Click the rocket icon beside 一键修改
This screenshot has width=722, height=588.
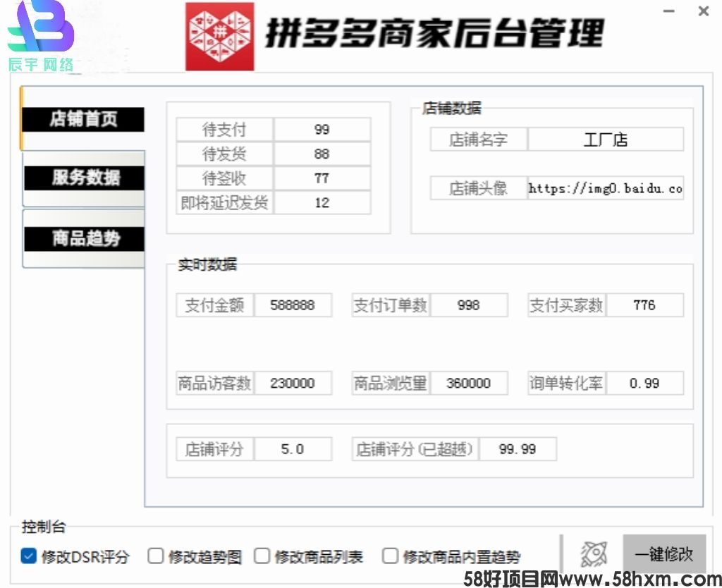click(593, 554)
